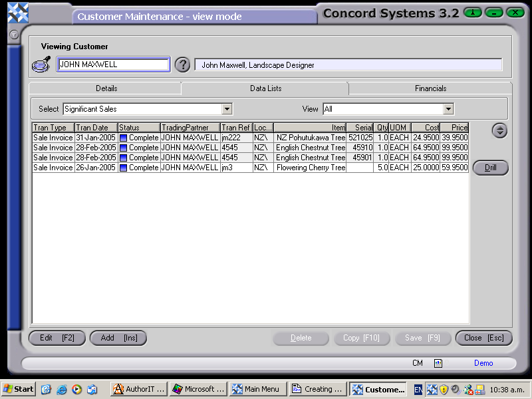Click the up/down record navigation spinner

[499, 130]
